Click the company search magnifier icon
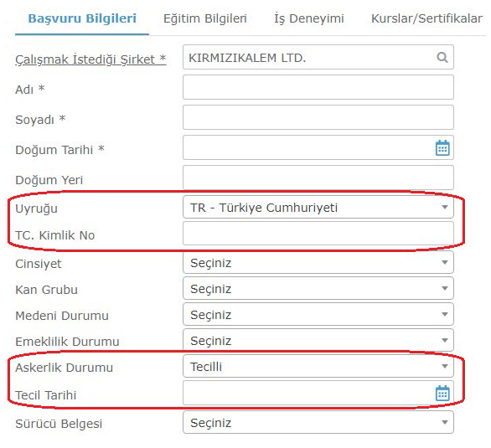491x448 pixels. (x=442, y=57)
